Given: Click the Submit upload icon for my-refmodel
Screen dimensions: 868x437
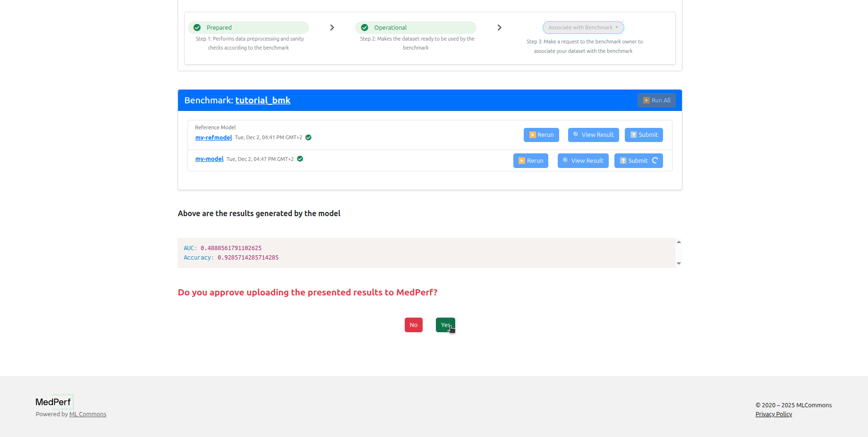Looking at the screenshot, I should [x=633, y=135].
